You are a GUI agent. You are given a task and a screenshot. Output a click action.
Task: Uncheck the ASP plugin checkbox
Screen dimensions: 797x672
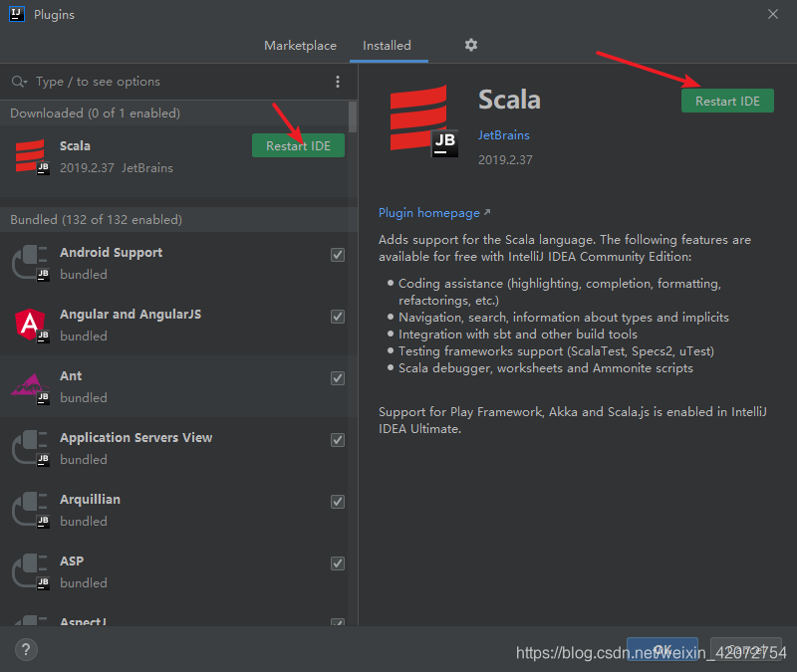click(x=338, y=563)
